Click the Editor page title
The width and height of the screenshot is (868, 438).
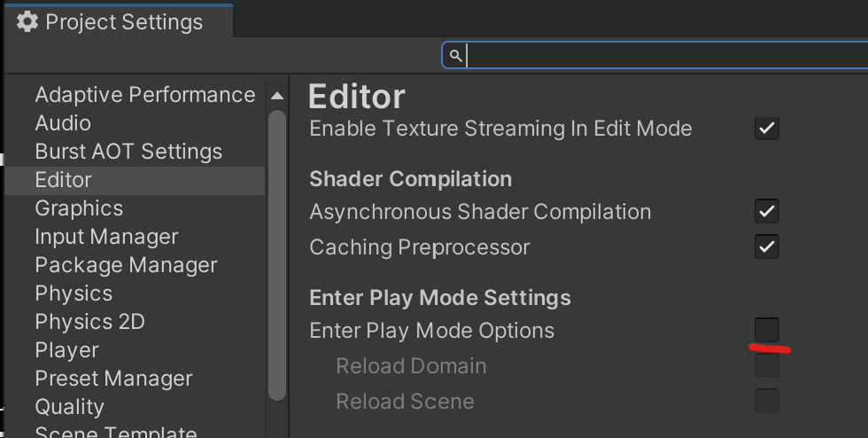point(356,97)
